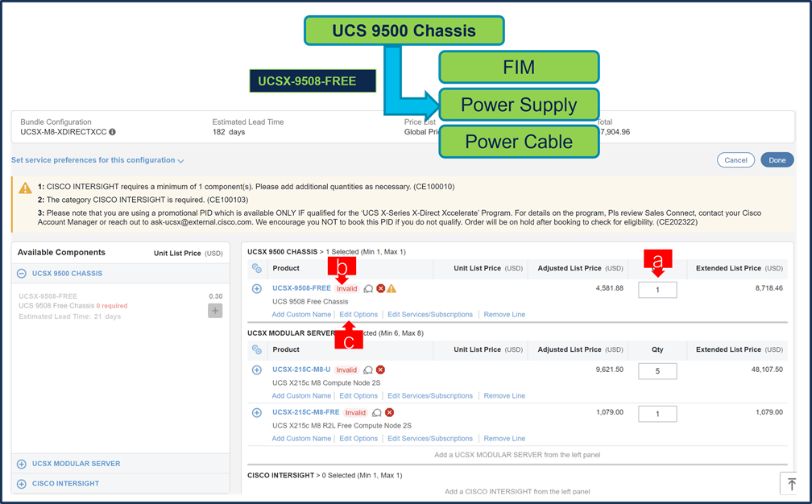Click the Power Supply green label box
The width and height of the screenshot is (812, 504).
click(519, 105)
